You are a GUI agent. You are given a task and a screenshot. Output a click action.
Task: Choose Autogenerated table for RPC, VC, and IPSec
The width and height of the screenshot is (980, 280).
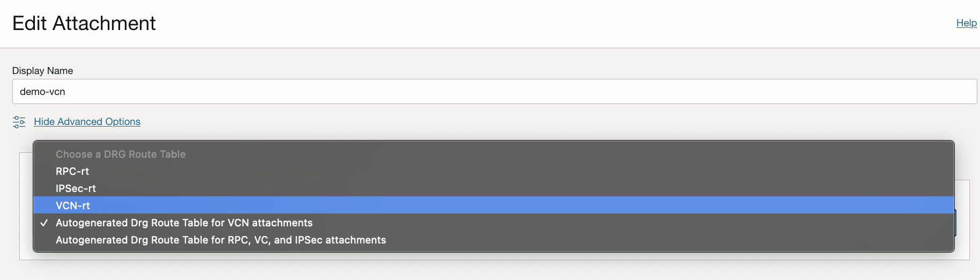[x=220, y=240]
